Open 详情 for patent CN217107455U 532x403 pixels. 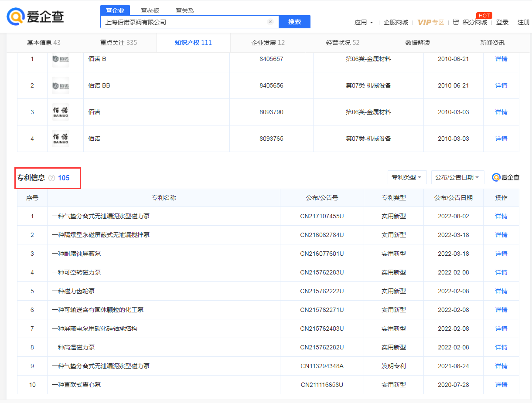[501, 216]
